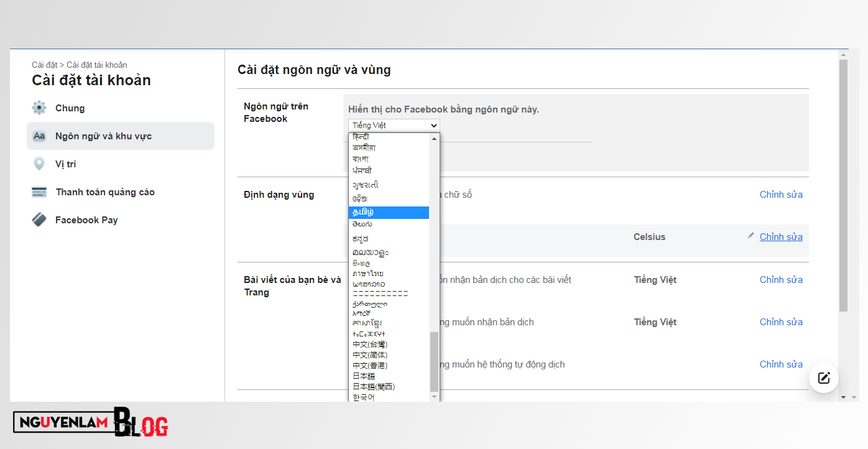Click Chỉnh sửa for Định dạng vùng

point(781,195)
